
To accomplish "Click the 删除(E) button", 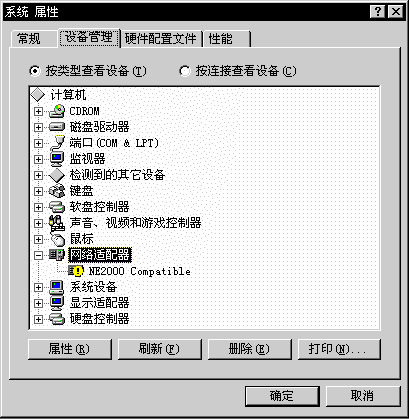I will [250, 349].
